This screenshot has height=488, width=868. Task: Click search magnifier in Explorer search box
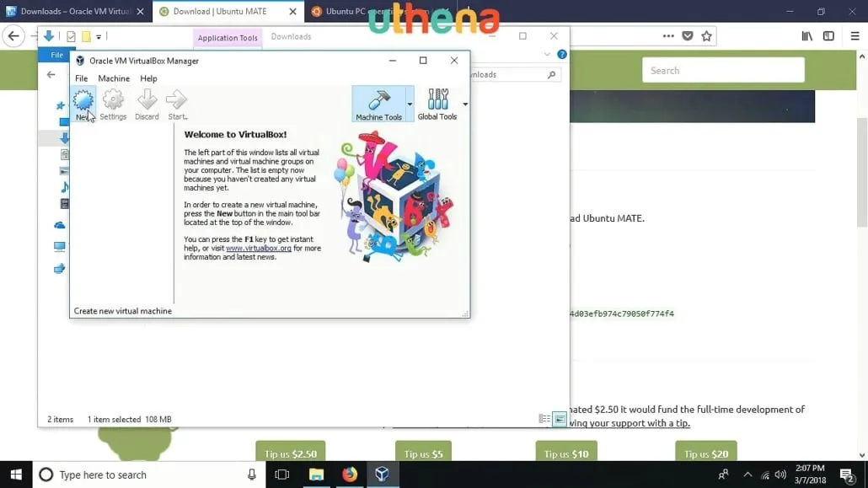(551, 75)
